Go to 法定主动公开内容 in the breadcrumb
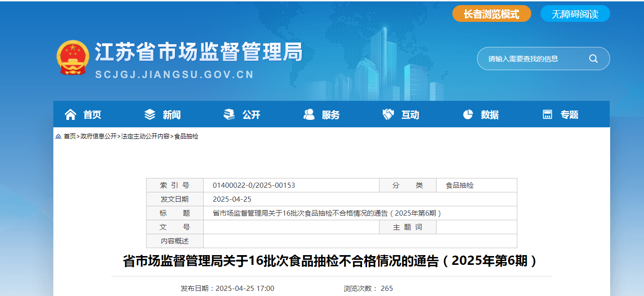Screen dimensions: 644x296 pos(145,136)
